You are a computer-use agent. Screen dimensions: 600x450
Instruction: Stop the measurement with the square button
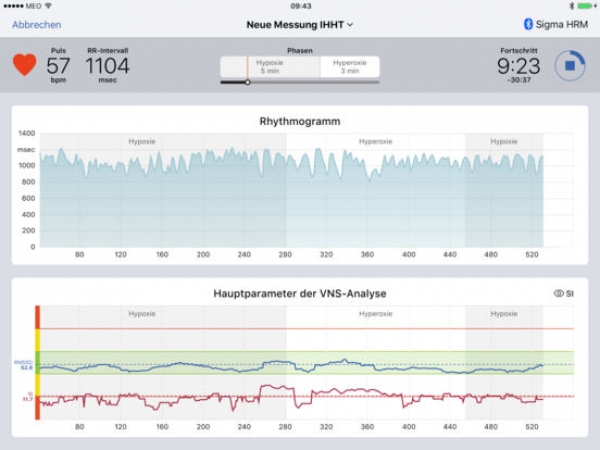click(570, 65)
